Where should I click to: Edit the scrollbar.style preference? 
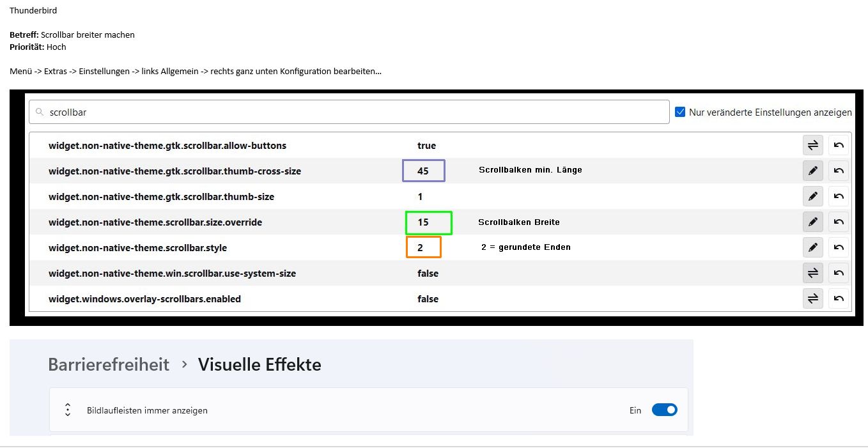[x=812, y=248]
